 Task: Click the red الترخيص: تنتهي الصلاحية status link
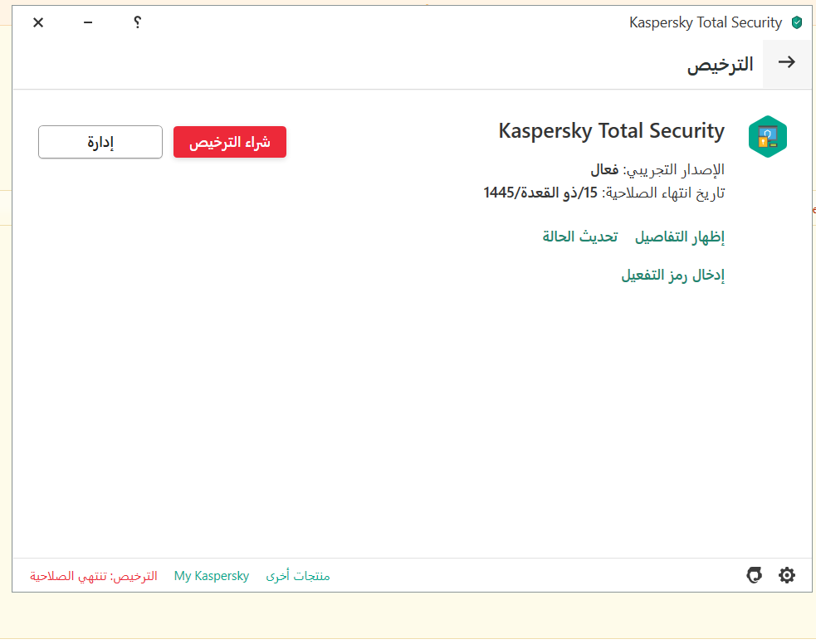[x=94, y=576]
